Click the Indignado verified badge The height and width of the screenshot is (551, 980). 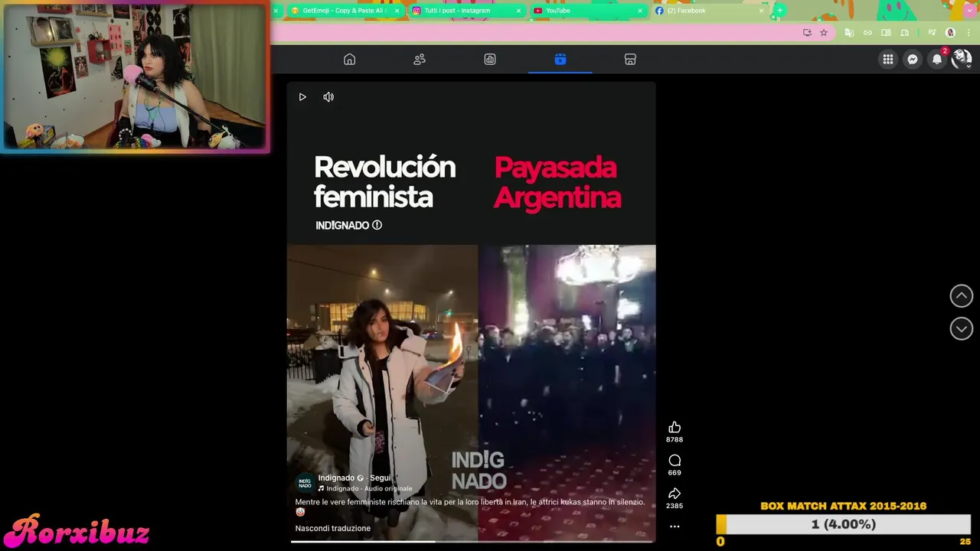pyautogui.click(x=361, y=478)
